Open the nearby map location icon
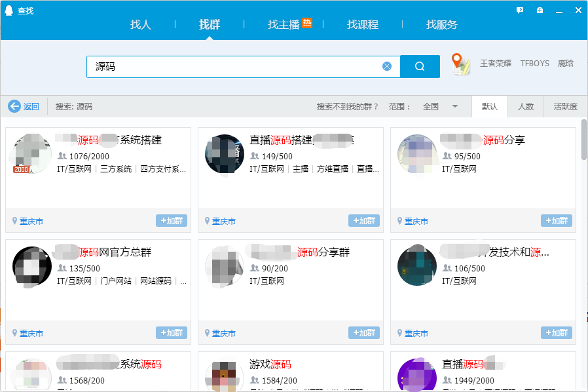The image size is (588, 392). [x=460, y=64]
